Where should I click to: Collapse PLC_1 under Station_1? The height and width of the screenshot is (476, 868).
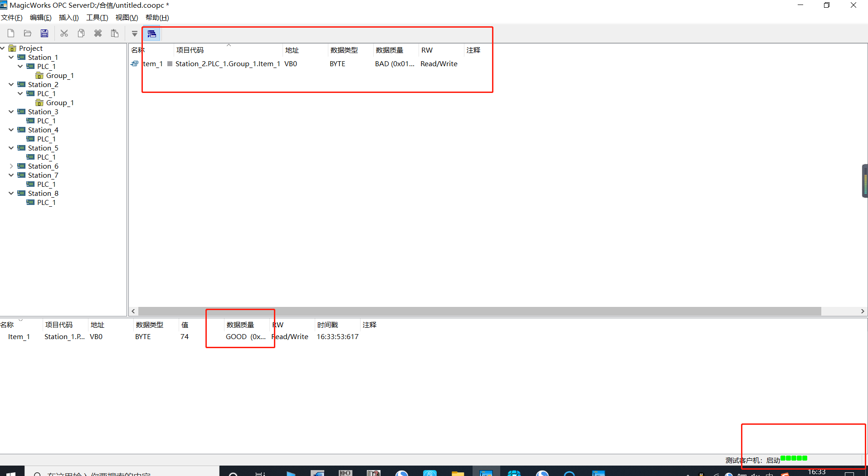[x=20, y=66]
